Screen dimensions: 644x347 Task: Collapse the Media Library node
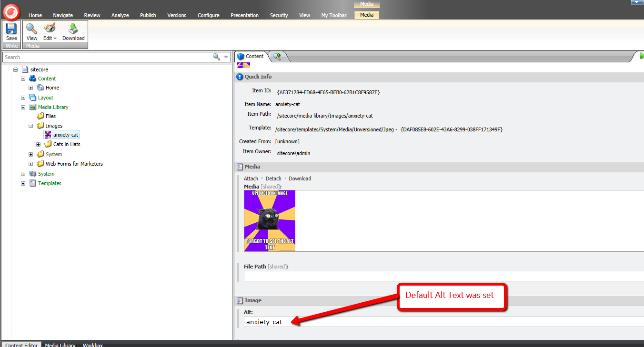pyautogui.click(x=23, y=107)
